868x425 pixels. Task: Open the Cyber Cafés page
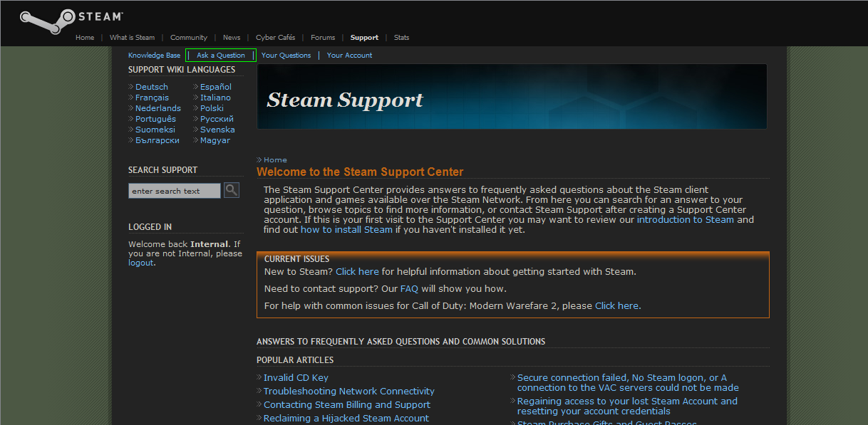point(275,38)
